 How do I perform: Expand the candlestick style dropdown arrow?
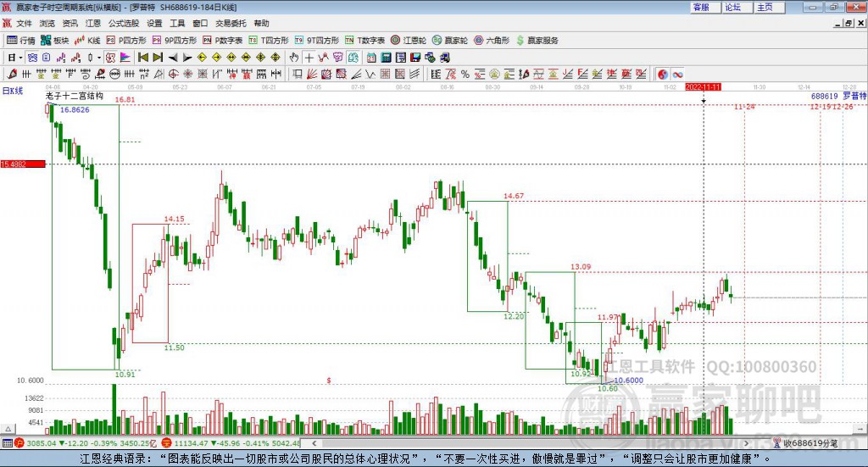click(99, 58)
